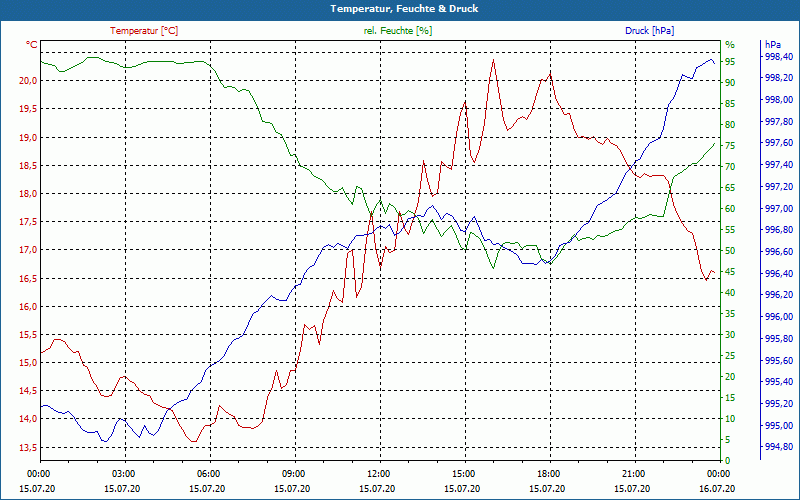Select the red Temperatur [°C] legend label

(144, 31)
